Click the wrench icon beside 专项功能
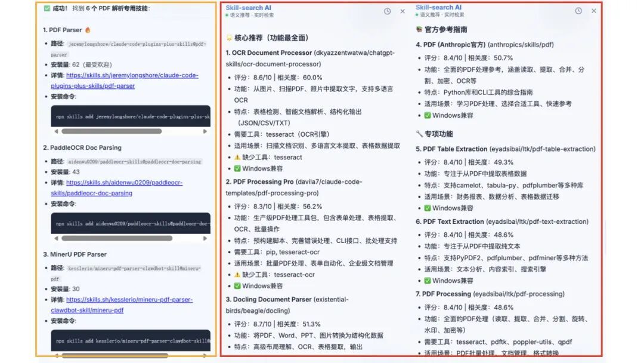Viewport: 644px width, 363px height. coord(419,134)
